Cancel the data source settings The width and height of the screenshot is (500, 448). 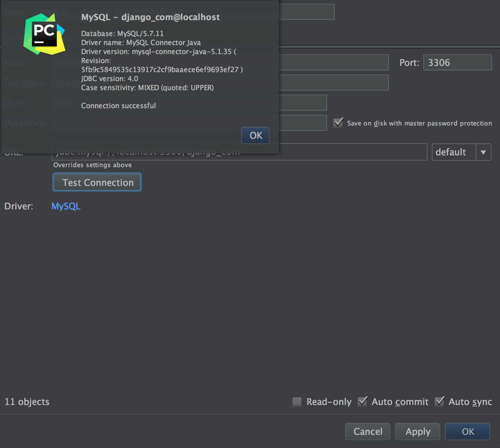[x=368, y=431]
